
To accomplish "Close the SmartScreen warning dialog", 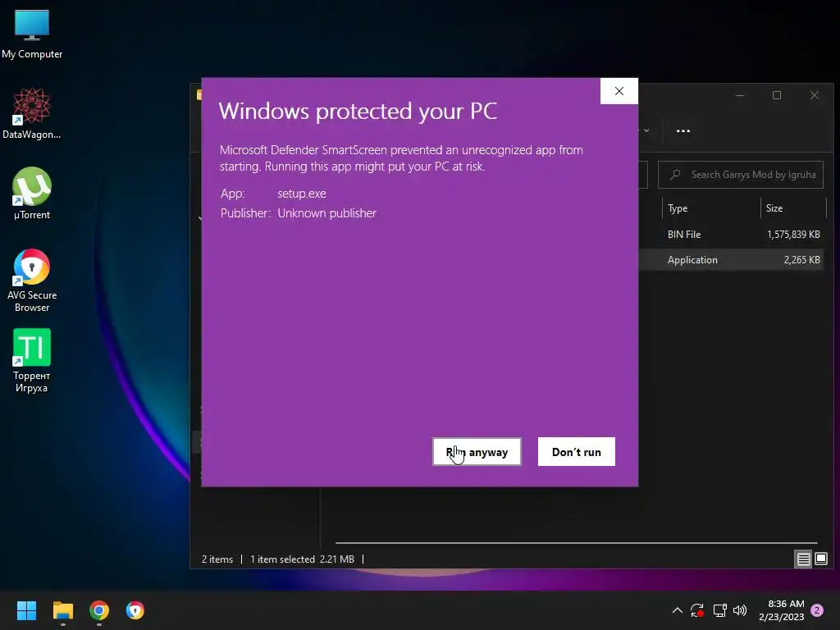I will [x=619, y=91].
